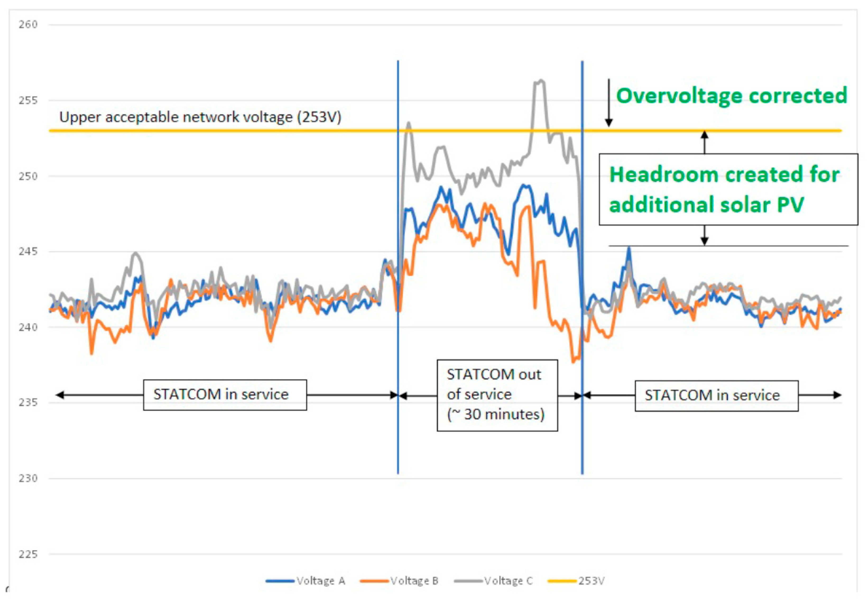Click the '(~ 30 minutes)' text
Screen dimensions: 868x602
click(x=496, y=414)
